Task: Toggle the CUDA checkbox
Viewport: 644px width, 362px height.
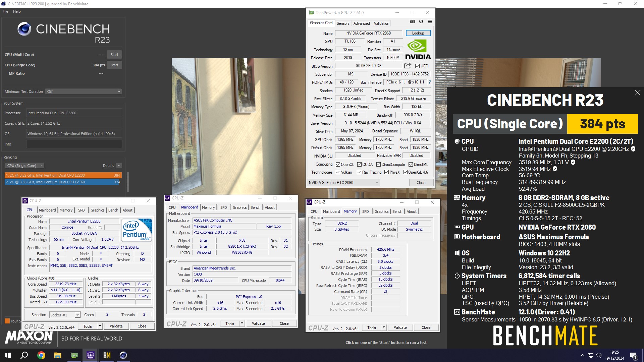Action: tap(359, 165)
